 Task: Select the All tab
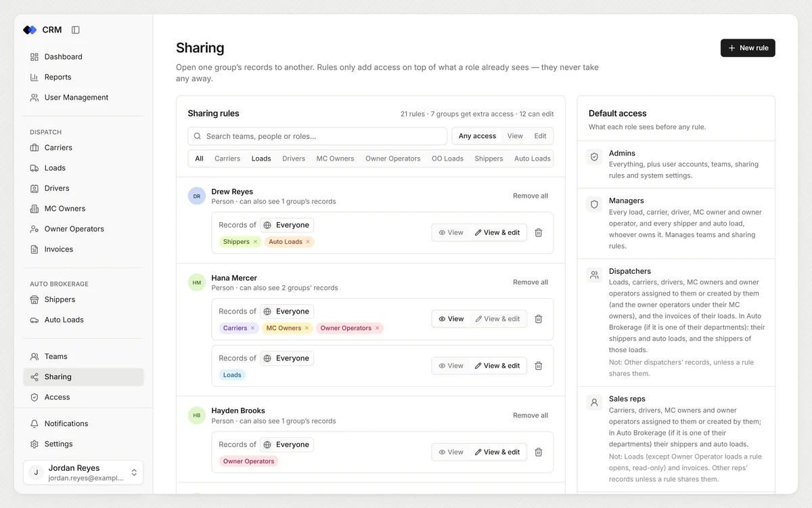point(199,158)
